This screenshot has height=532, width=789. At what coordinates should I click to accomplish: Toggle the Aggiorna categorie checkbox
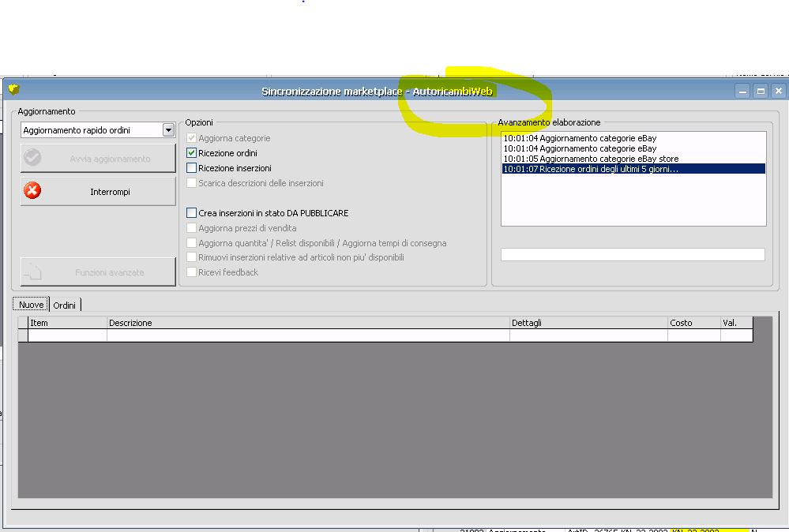coord(191,138)
